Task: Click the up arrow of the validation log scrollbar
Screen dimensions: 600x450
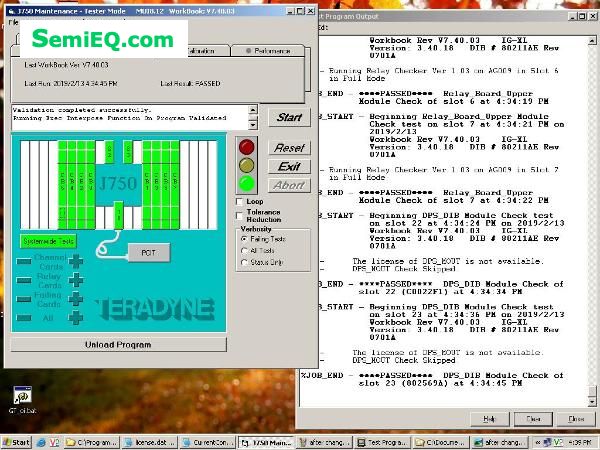Action: [x=253, y=110]
